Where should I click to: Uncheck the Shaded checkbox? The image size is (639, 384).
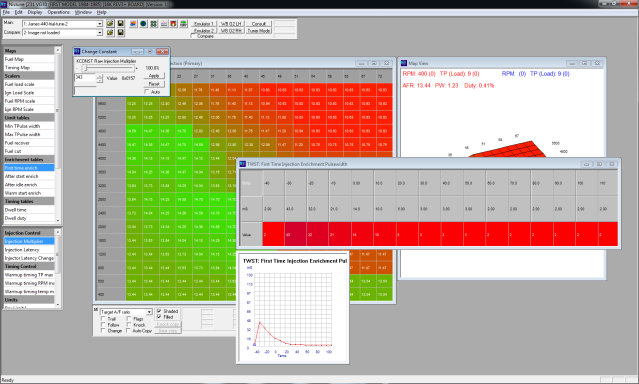coord(159,311)
